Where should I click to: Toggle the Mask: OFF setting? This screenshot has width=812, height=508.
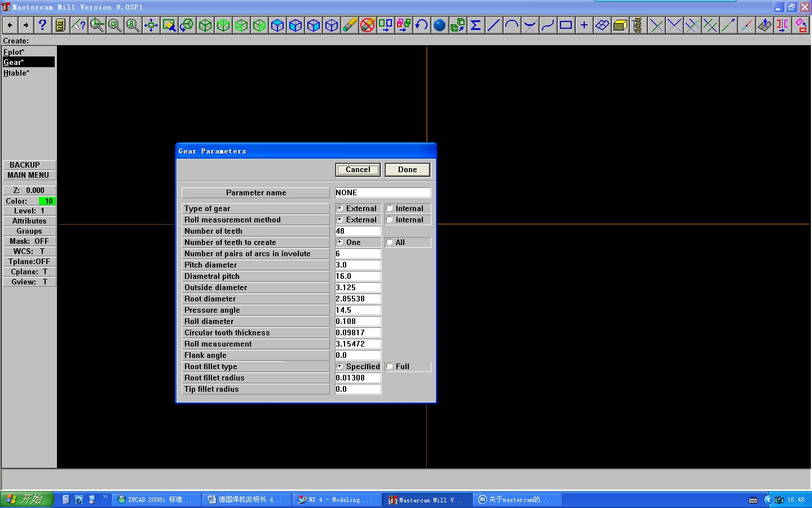tap(29, 241)
